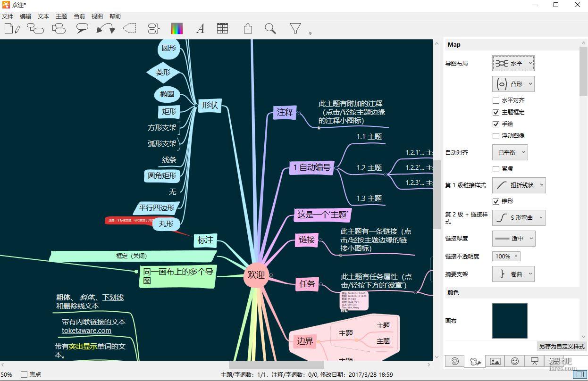Toggle the 焦点 checkbox in status bar
Viewport: 588px width, 381px height.
pyautogui.click(x=24, y=374)
